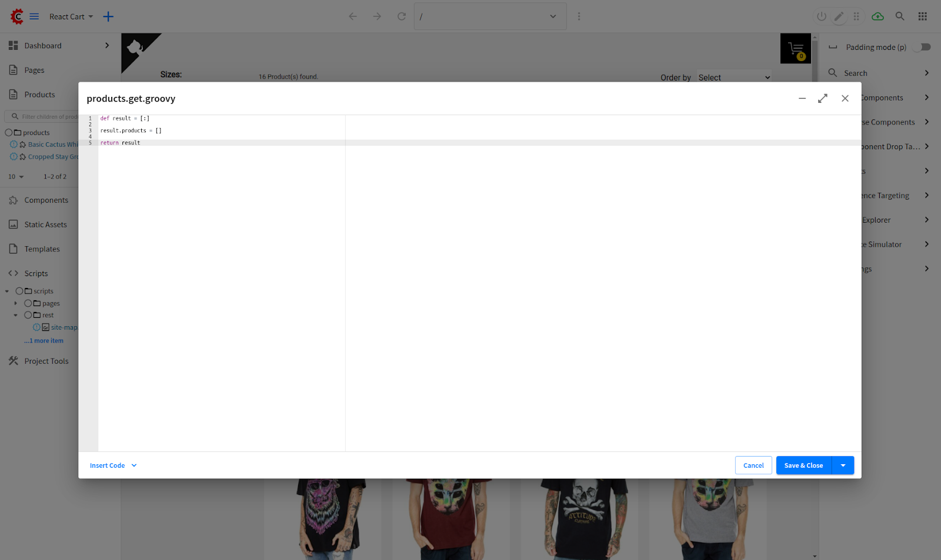Open the apps grid launcher icon
This screenshot has height=560, width=941.
[x=922, y=16]
